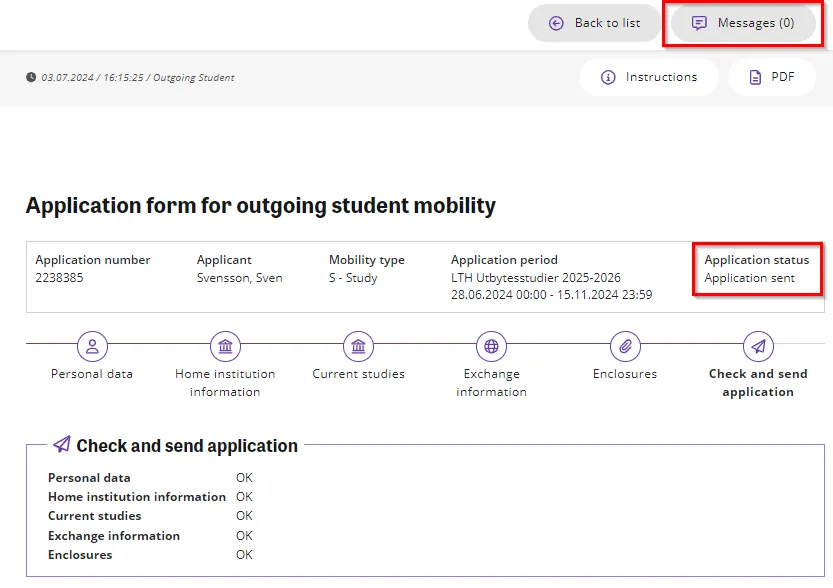Select applicant name Svensson, Sven
The height and width of the screenshot is (588, 833).
[x=240, y=278]
